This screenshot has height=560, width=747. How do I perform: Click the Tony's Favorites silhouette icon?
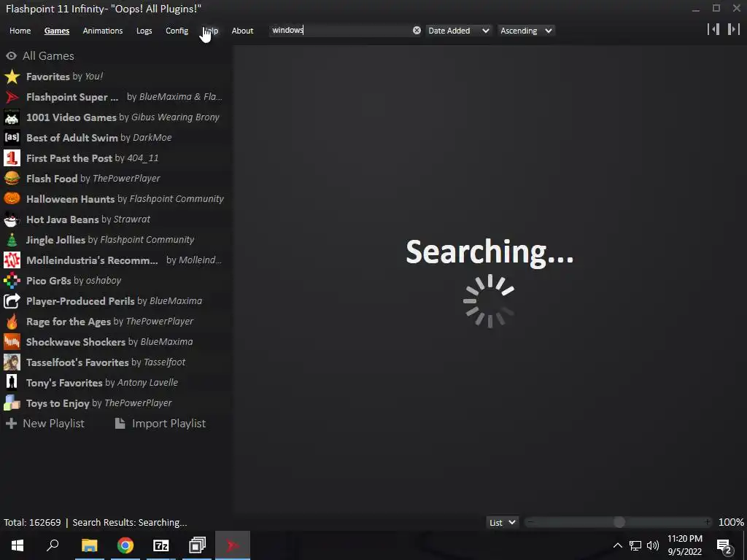point(12,384)
